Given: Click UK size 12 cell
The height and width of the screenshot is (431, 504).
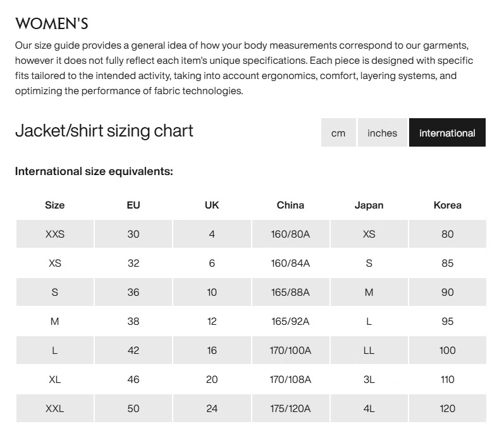Looking at the screenshot, I should click(x=212, y=321).
